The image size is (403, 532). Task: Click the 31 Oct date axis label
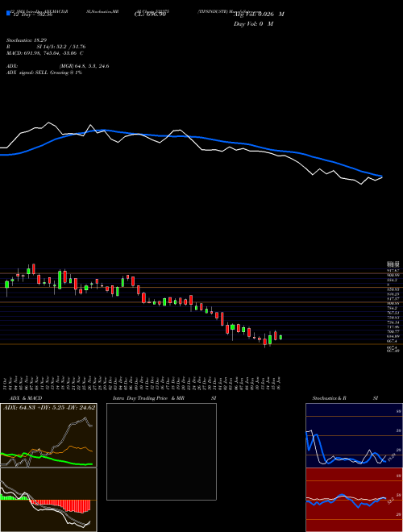[x=6, y=383]
